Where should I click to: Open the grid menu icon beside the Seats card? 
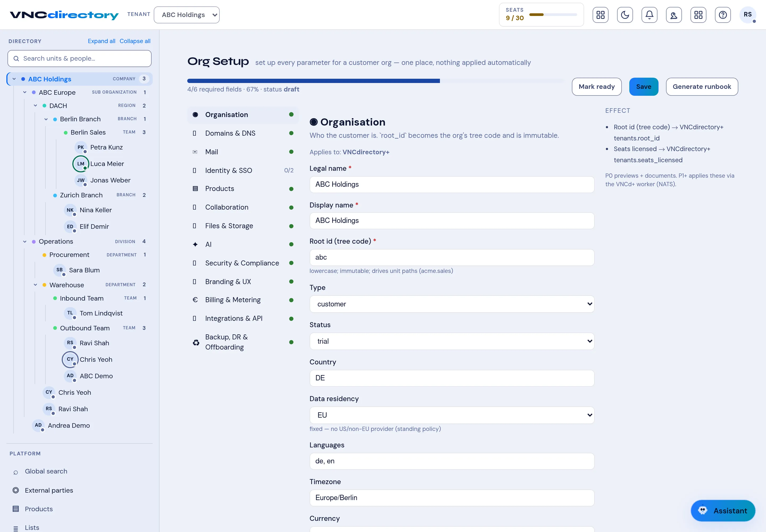coord(600,15)
